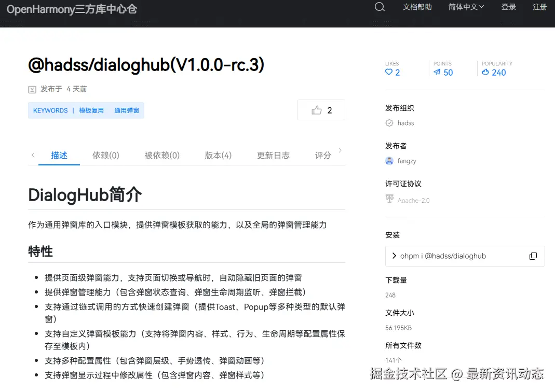
Task: Click the hadss organization badge icon
Action: coord(389,123)
